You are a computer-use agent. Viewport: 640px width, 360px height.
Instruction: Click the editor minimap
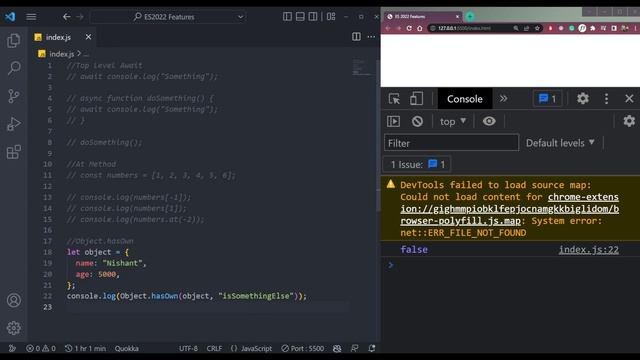pos(362,67)
